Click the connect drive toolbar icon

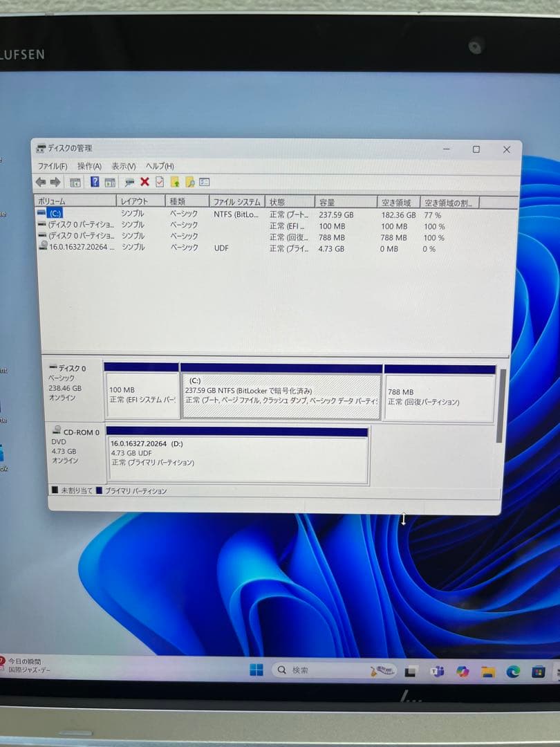point(129,182)
